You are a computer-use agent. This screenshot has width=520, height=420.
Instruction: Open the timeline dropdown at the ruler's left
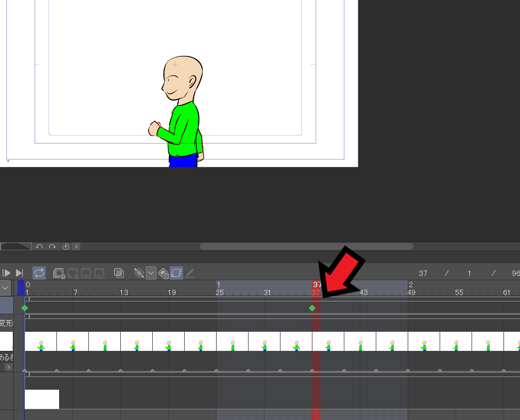[5, 288]
